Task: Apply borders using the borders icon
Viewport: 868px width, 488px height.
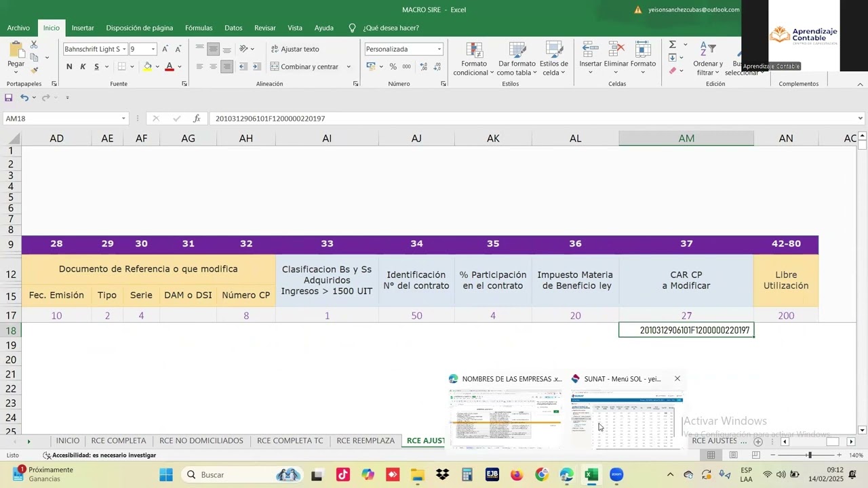Action: 122,66
